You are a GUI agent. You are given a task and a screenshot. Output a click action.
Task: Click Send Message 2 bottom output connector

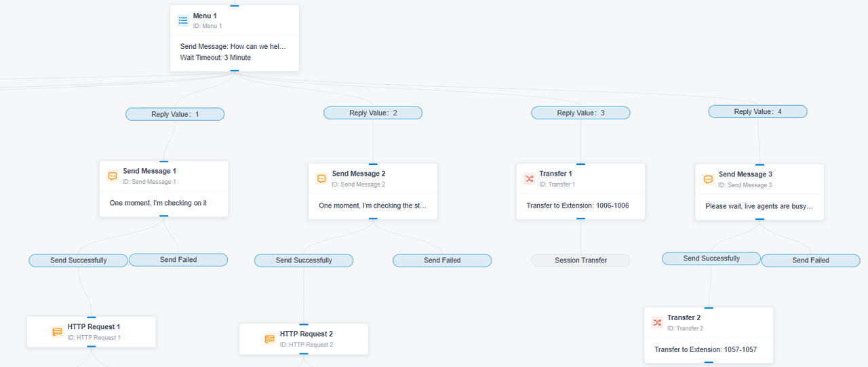(x=373, y=219)
